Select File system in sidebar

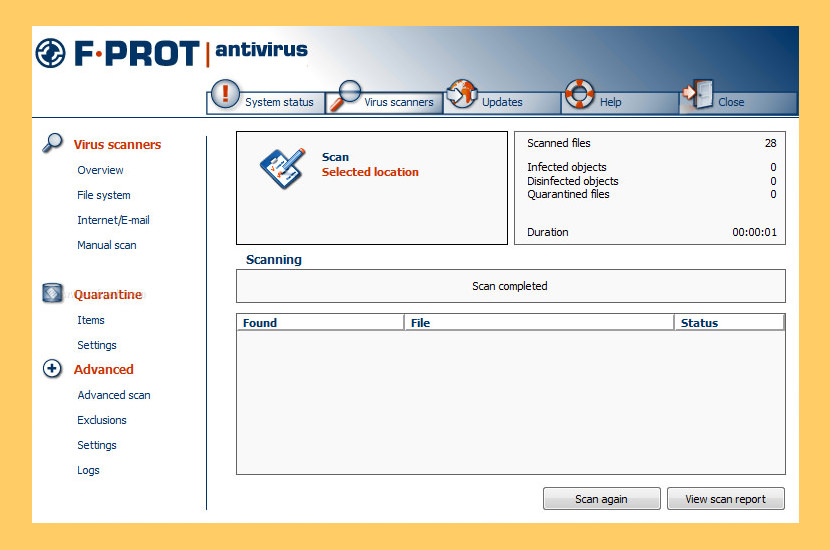104,195
